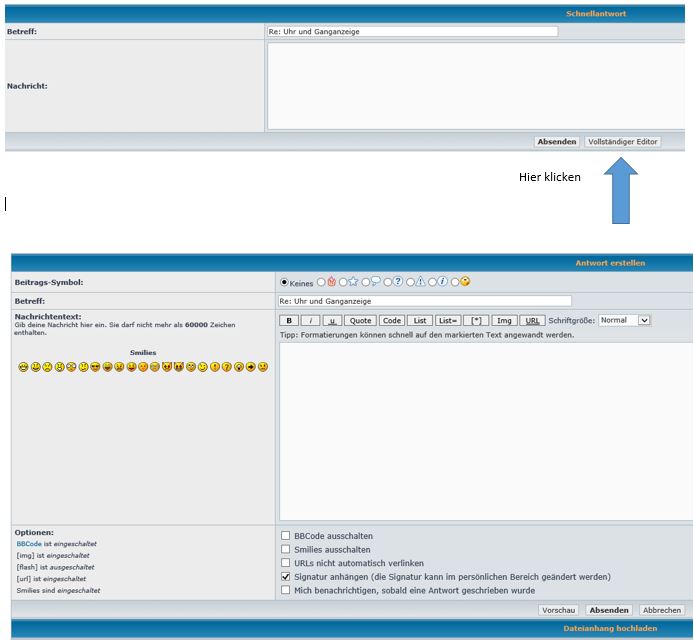Viewport: 694px width, 640px height.
Task: Insert the exclamation mark smiley
Action: [215, 367]
